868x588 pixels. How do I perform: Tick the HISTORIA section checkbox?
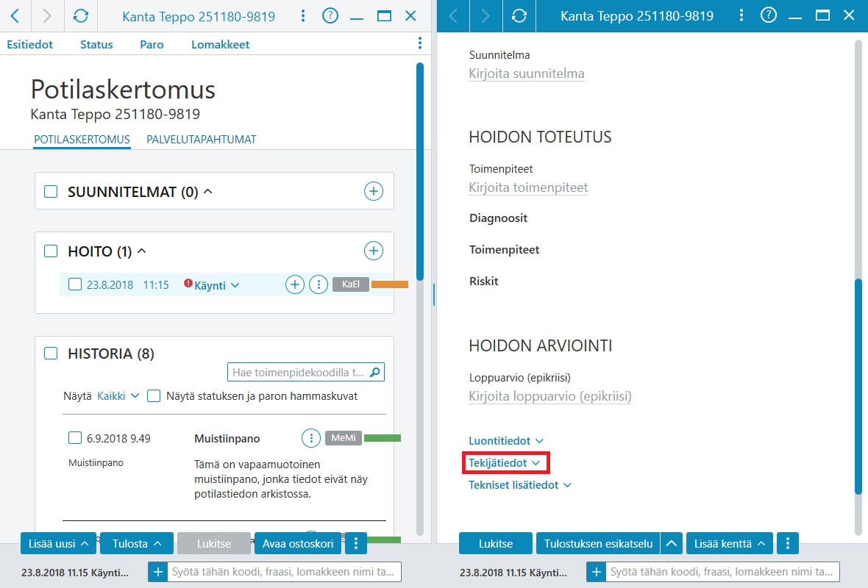pyautogui.click(x=51, y=354)
